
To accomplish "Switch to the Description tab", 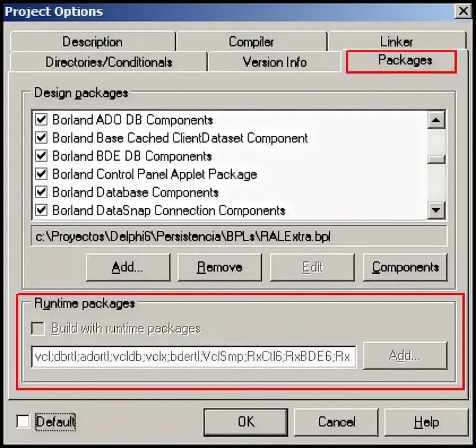I will click(93, 42).
